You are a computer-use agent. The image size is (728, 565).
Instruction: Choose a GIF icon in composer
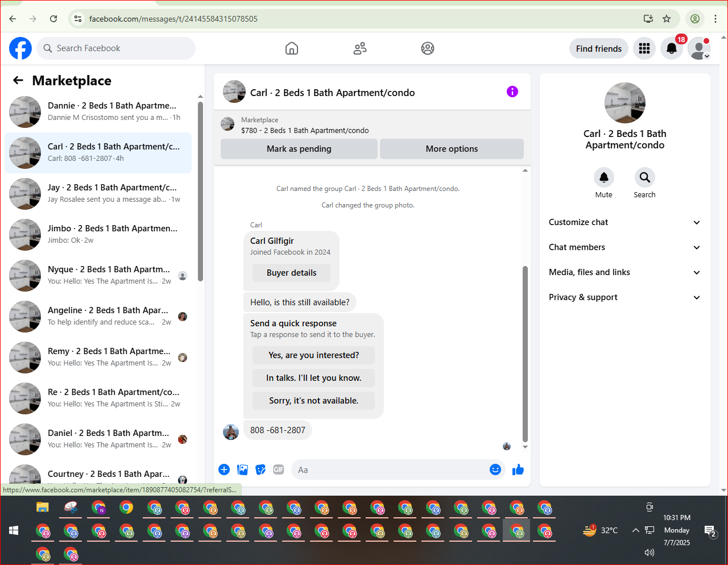tap(279, 470)
